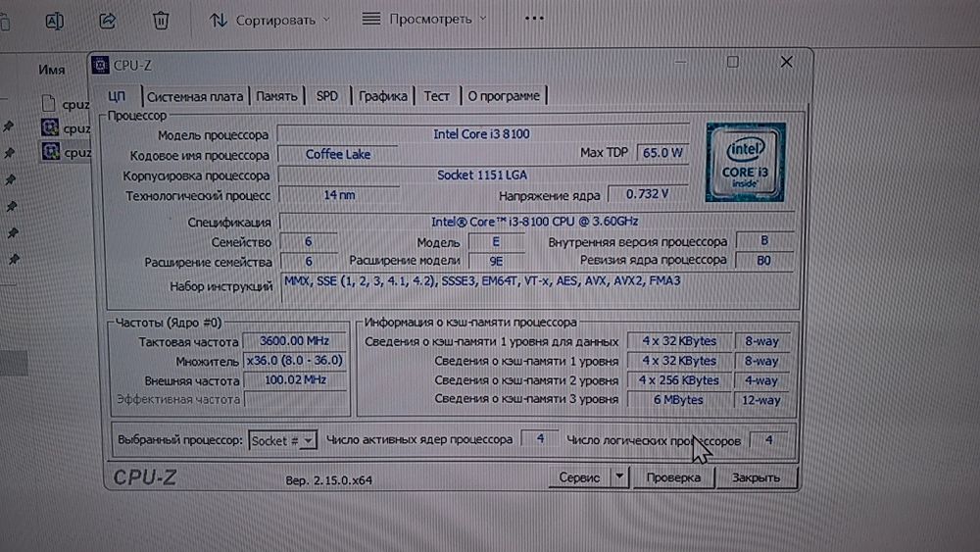Click the rename icon in Explorer toolbar
Image resolution: width=980 pixels, height=552 pixels.
54,21
